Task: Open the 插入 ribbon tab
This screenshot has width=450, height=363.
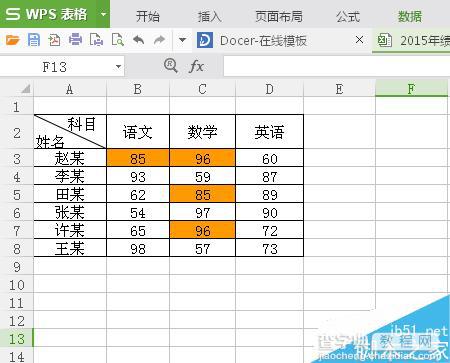Action: click(210, 16)
